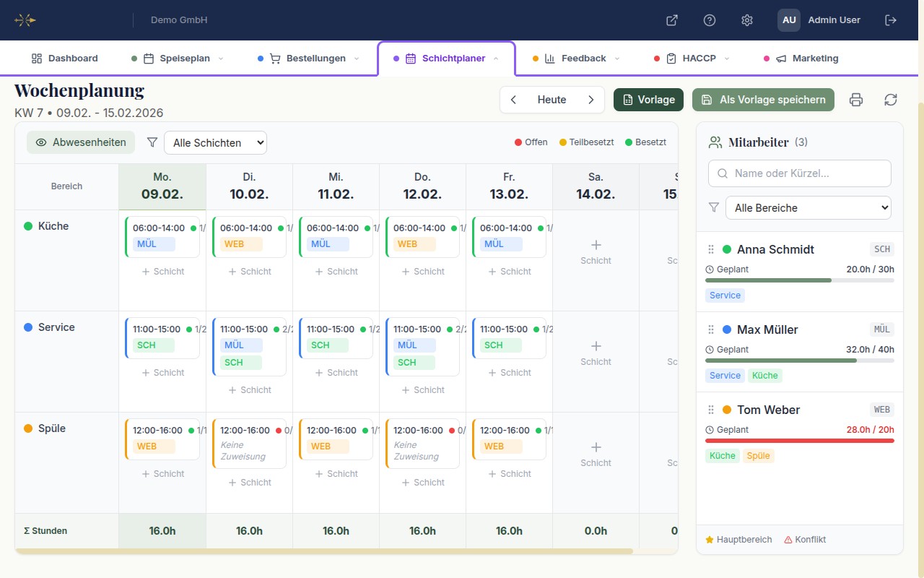The image size is (924, 578).
Task: Open the help question mark icon
Action: point(710,20)
